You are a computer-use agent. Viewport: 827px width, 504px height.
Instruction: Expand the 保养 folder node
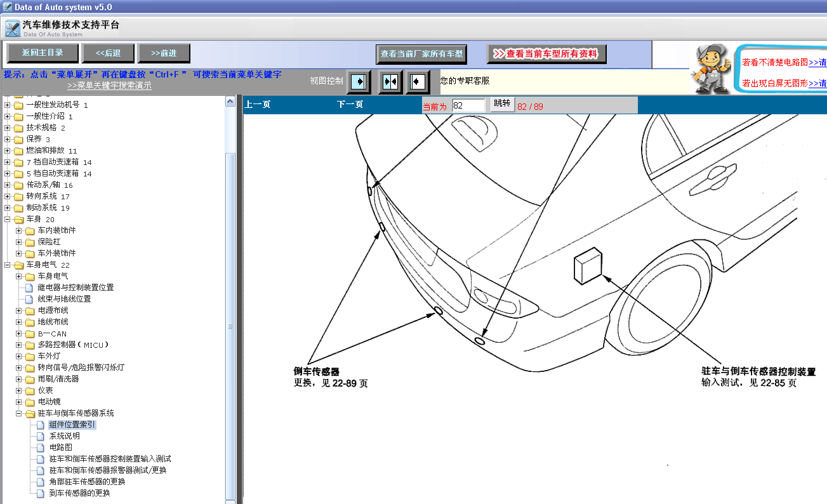pyautogui.click(x=8, y=139)
